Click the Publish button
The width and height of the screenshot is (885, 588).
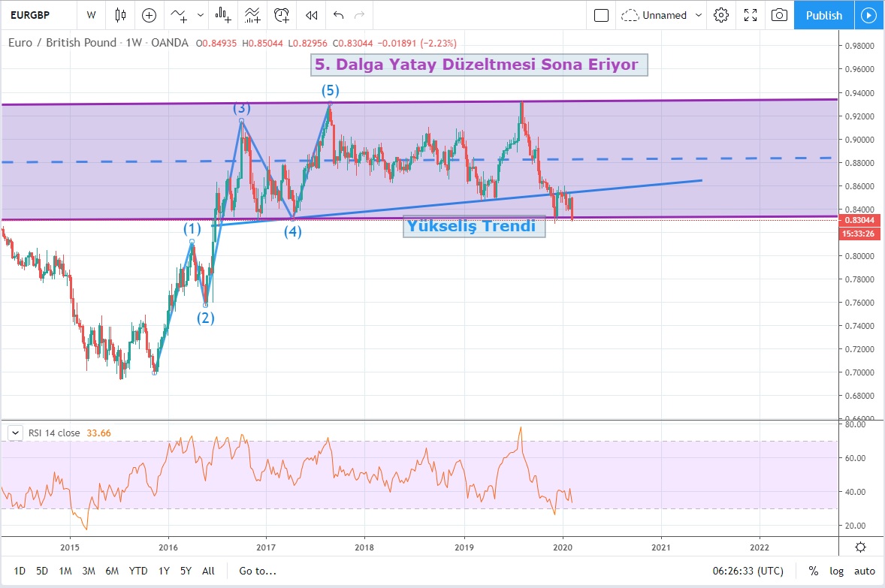(x=824, y=15)
